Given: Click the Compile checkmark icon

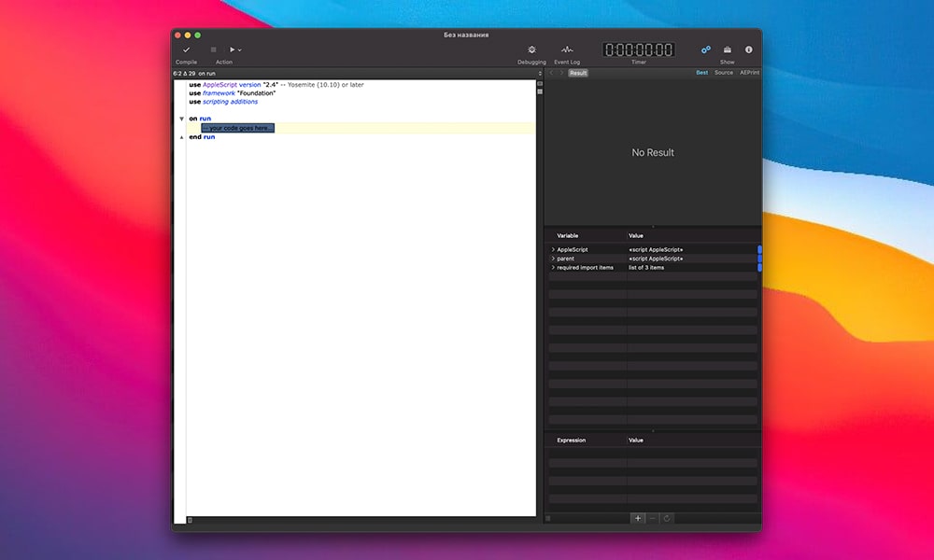Looking at the screenshot, I should [187, 49].
